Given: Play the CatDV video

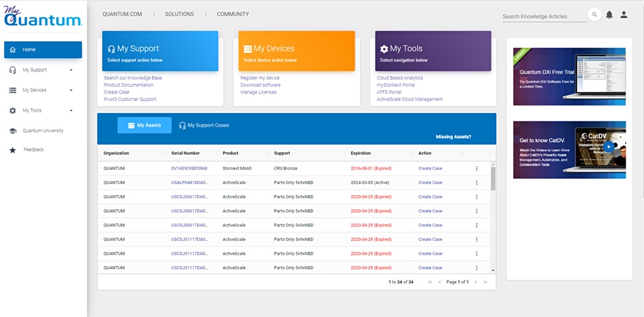Looking at the screenshot, I should point(609,146).
